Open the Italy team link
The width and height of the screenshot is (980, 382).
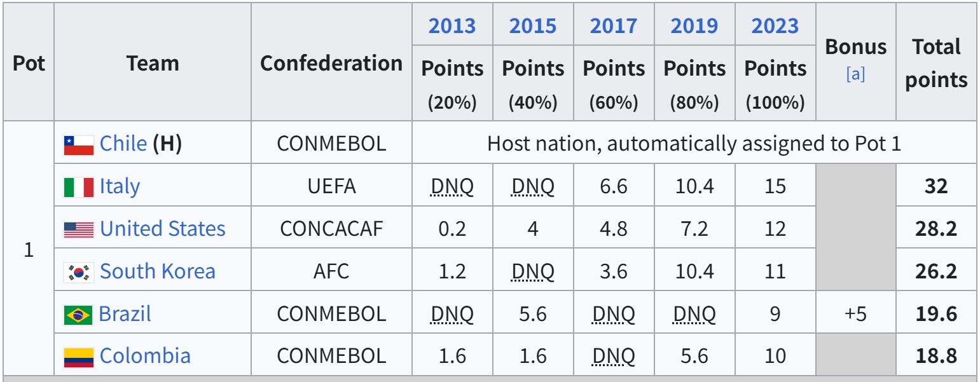pos(120,186)
